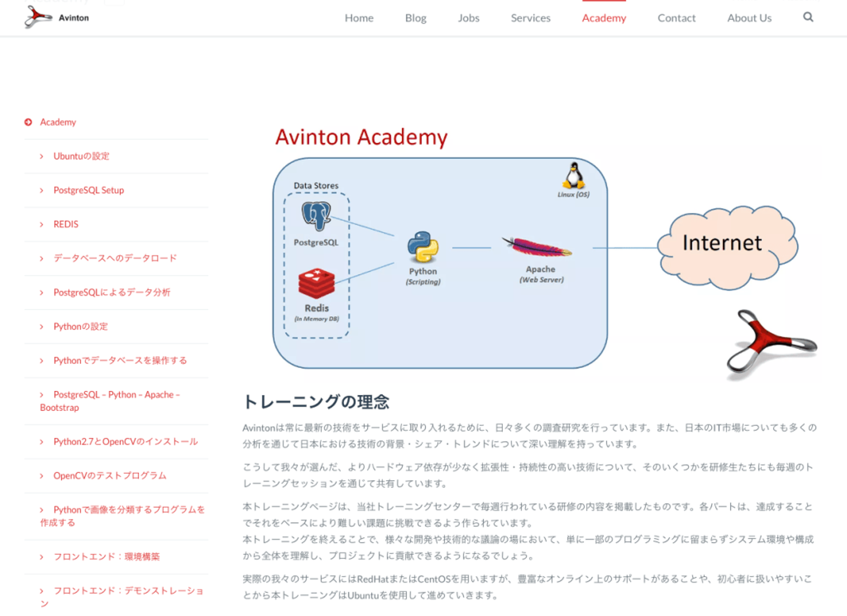The height and width of the screenshot is (616, 847).
Task: Click the トレーニングの理念 heading
Action: tap(316, 402)
